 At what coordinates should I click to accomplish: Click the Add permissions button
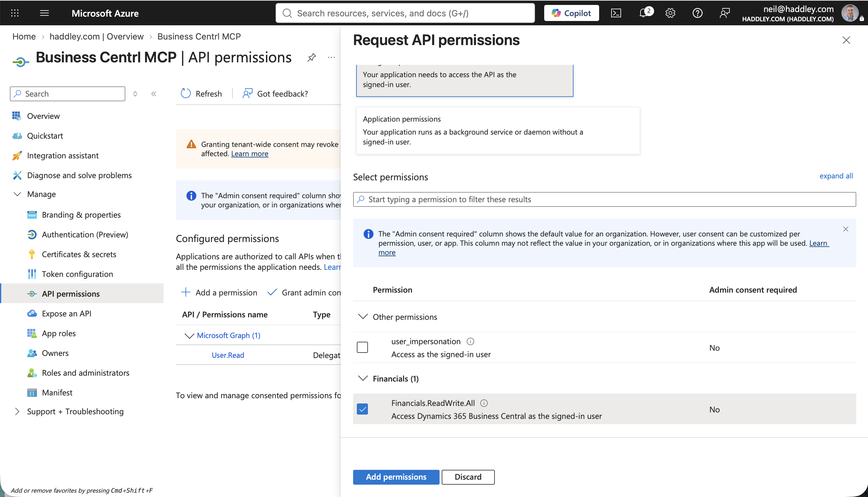(x=396, y=477)
